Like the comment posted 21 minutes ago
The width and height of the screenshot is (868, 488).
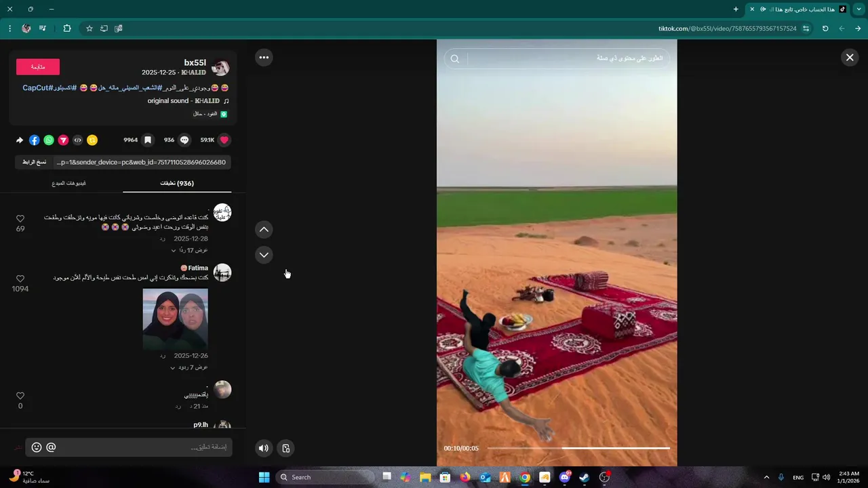click(20, 396)
